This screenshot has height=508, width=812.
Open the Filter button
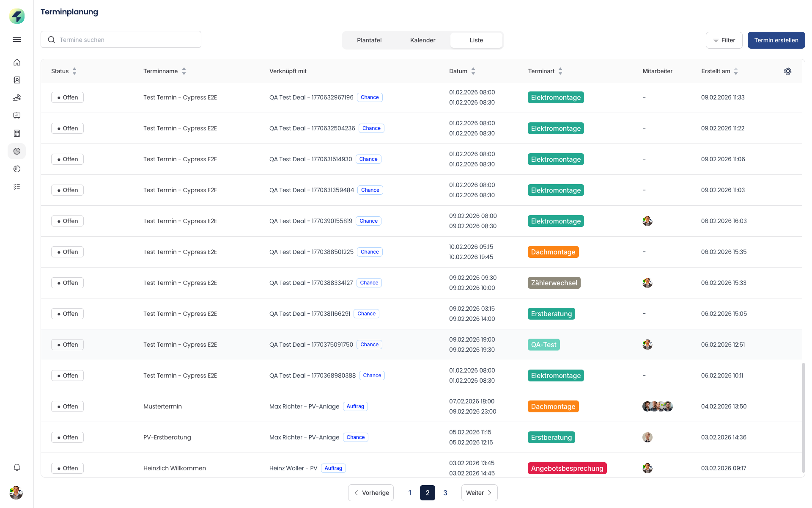(x=724, y=40)
